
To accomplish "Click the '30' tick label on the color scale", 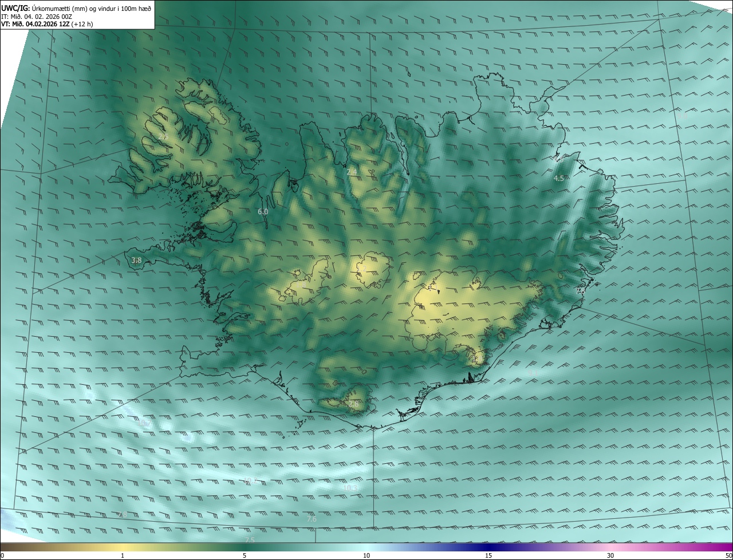I will coord(610,555).
